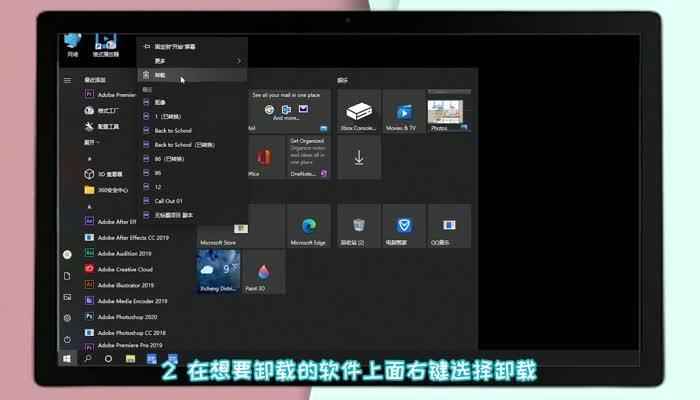Click 最近添加 section heading

pyautogui.click(x=95, y=80)
